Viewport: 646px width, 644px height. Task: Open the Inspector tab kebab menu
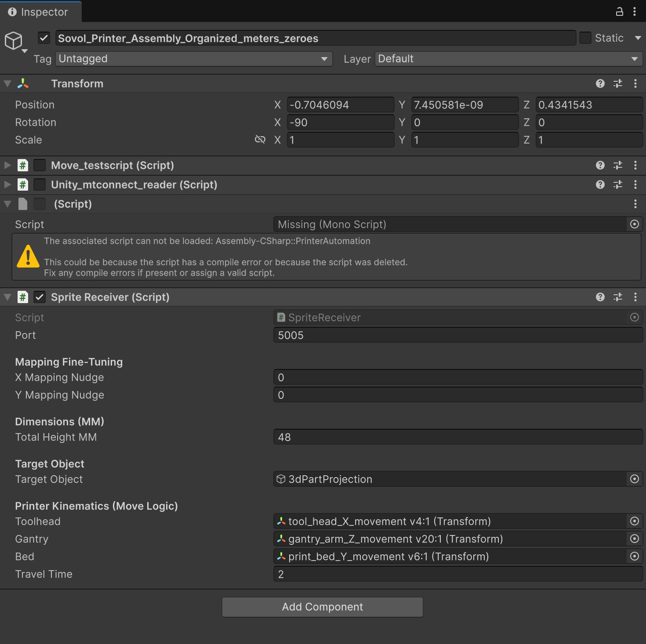pos(635,12)
